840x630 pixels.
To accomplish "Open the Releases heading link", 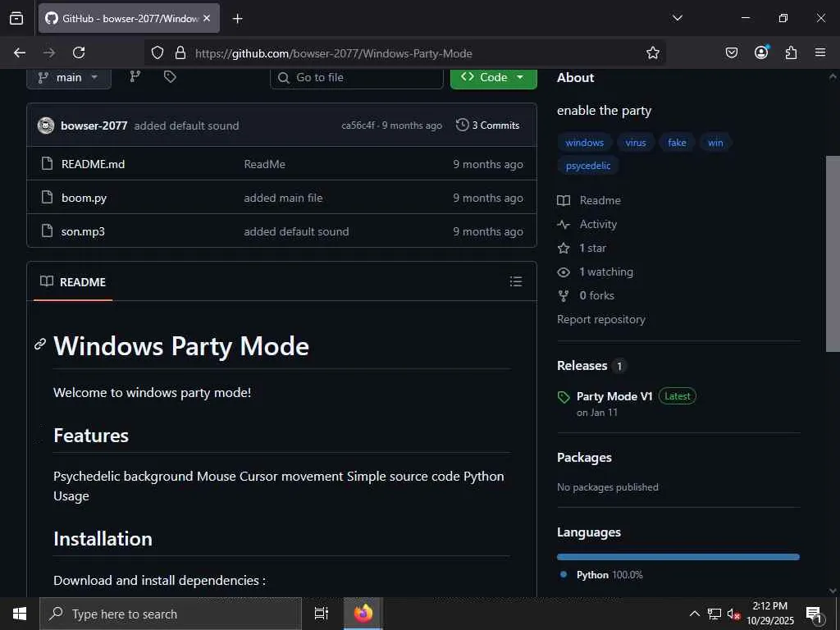I will pos(592,365).
